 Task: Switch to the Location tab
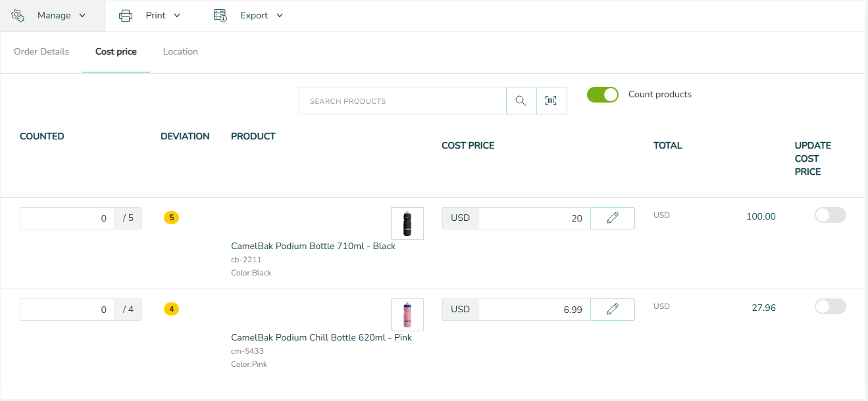(180, 51)
